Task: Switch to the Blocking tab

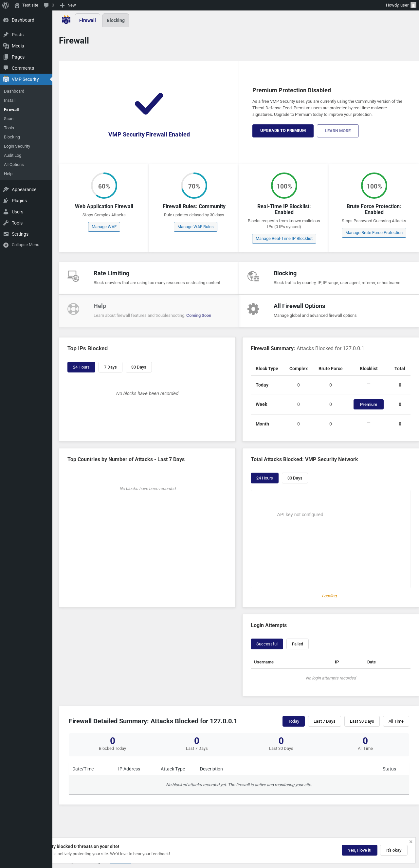Action: coord(116,20)
